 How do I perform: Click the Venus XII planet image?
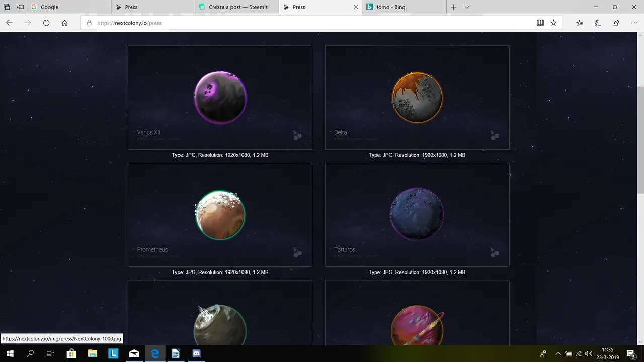click(220, 98)
